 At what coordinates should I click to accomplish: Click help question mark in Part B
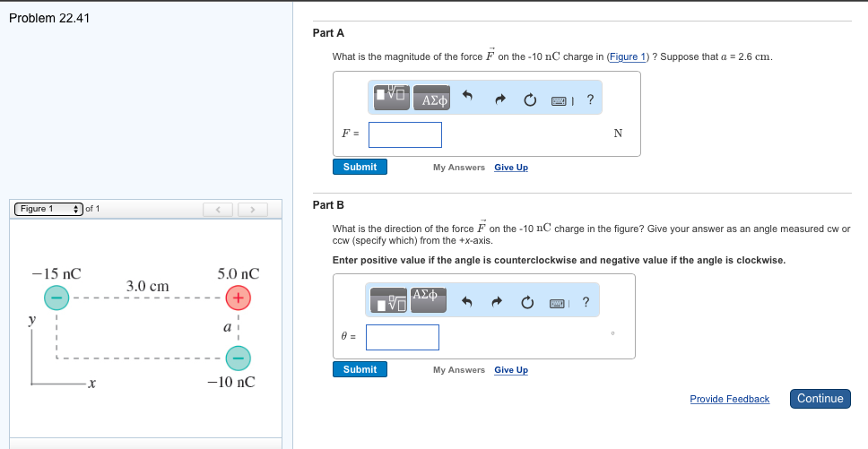[586, 302]
